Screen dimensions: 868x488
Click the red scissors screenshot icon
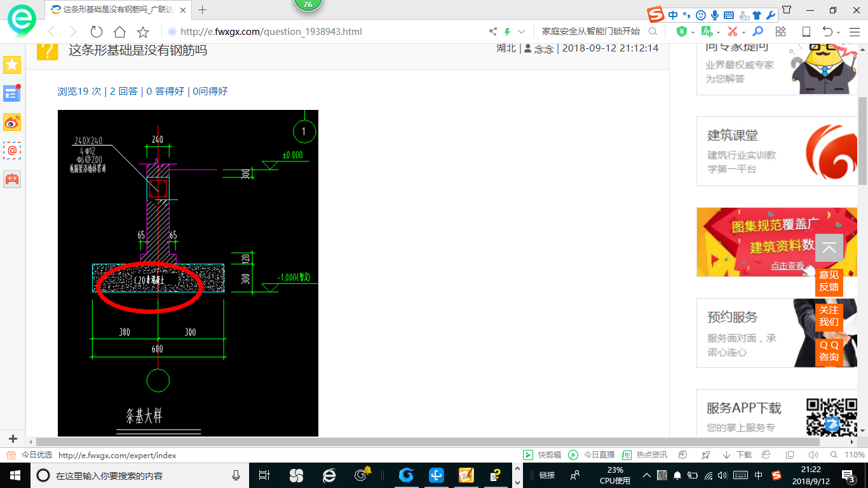733,32
